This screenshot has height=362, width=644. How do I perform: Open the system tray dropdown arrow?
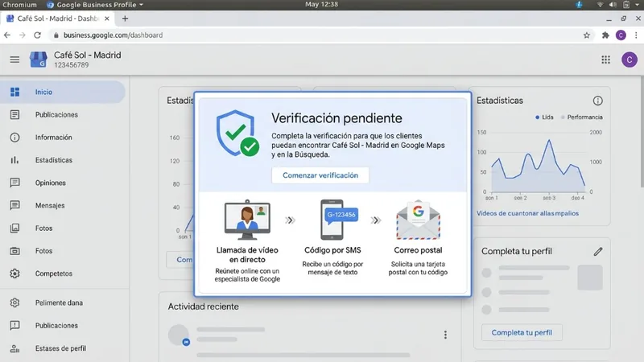pos(637,5)
